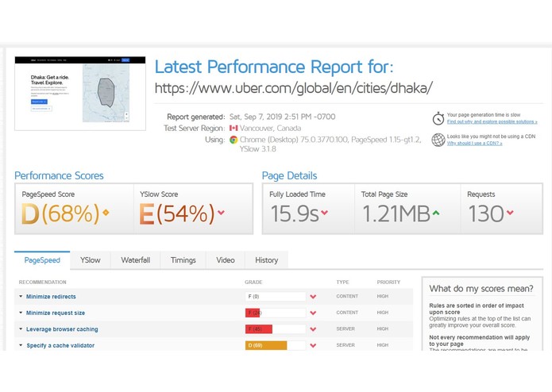Open the Video tab

point(226,260)
